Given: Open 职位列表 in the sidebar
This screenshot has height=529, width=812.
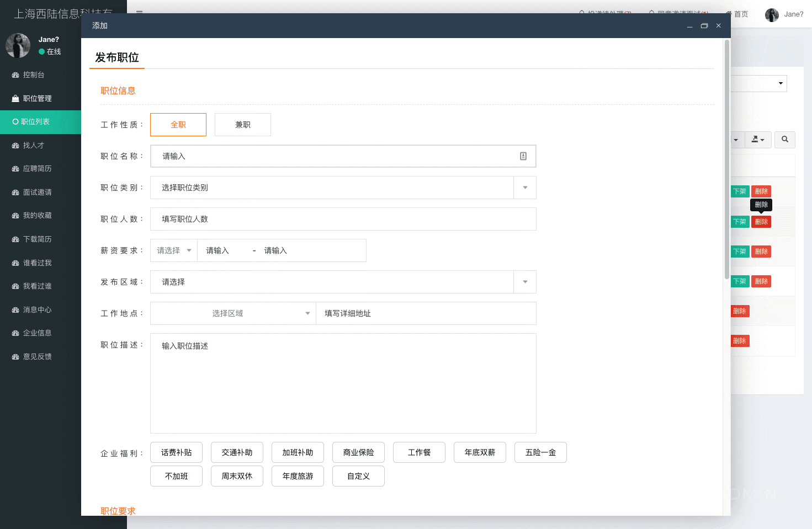Looking at the screenshot, I should 35,122.
